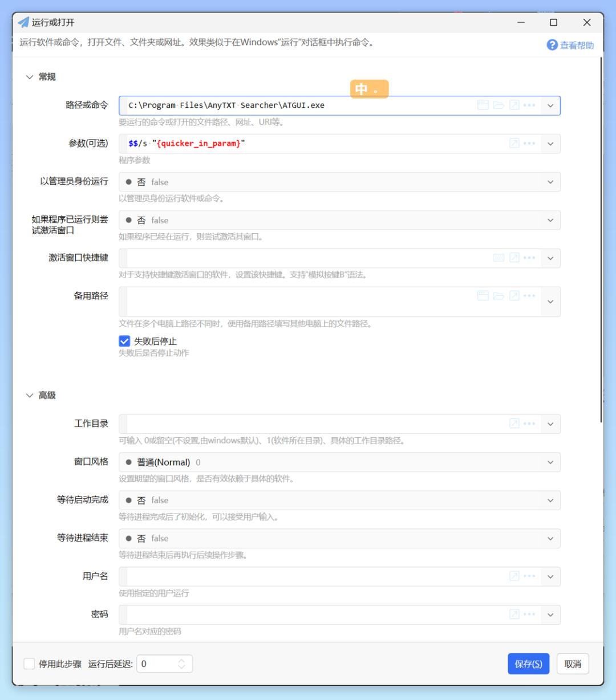
Task: Click the three-dots icon in 激活窗口快捷键 field
Action: (x=529, y=258)
